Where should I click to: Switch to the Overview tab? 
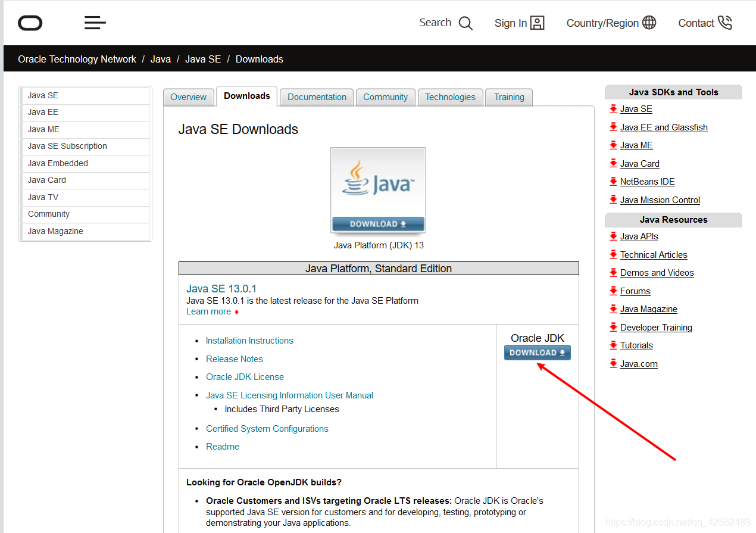coord(188,97)
